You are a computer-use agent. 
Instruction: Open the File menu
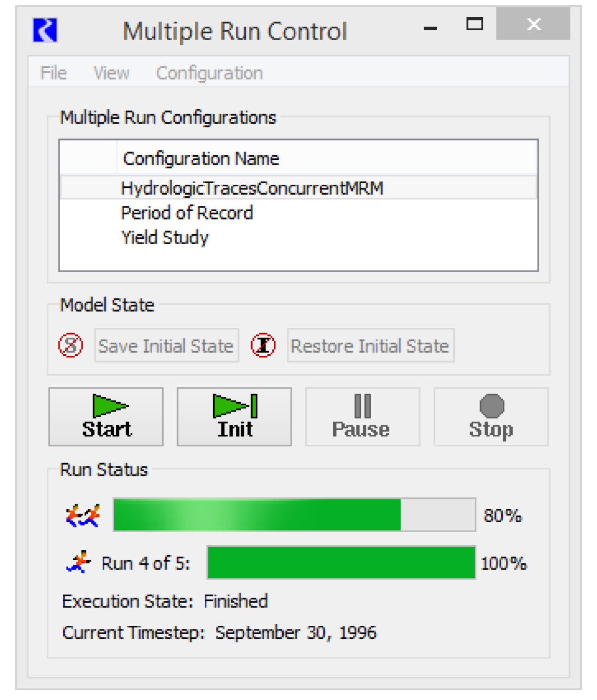point(54,73)
